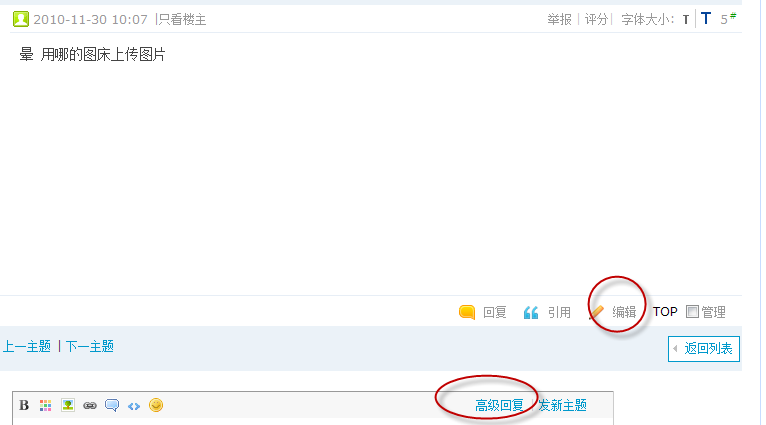The image size is (766, 425).
Task: Insert a hyperlink with chain icon
Action: point(90,405)
